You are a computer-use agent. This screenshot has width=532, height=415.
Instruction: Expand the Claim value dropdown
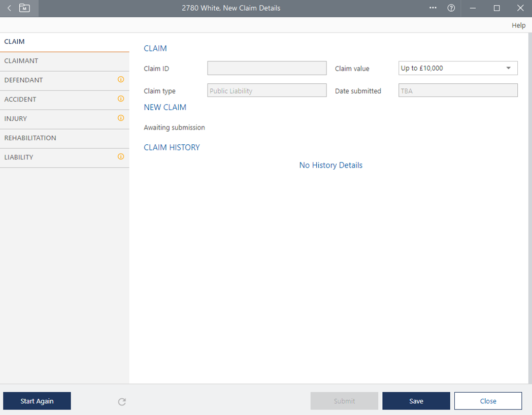click(508, 68)
